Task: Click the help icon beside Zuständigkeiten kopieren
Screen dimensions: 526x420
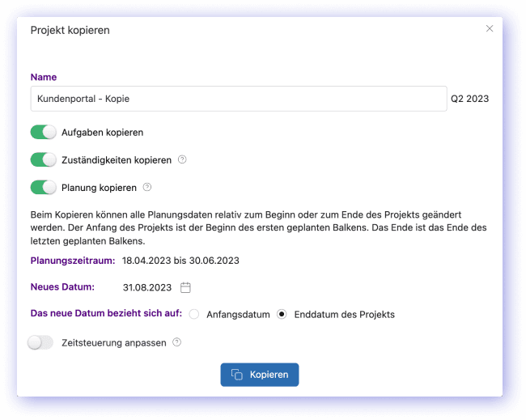Action: click(x=182, y=159)
